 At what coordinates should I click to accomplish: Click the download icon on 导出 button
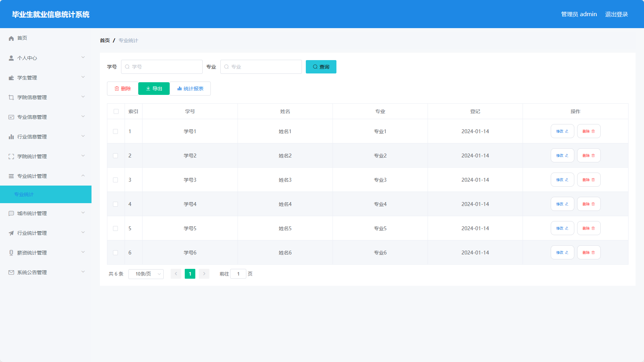click(x=148, y=89)
